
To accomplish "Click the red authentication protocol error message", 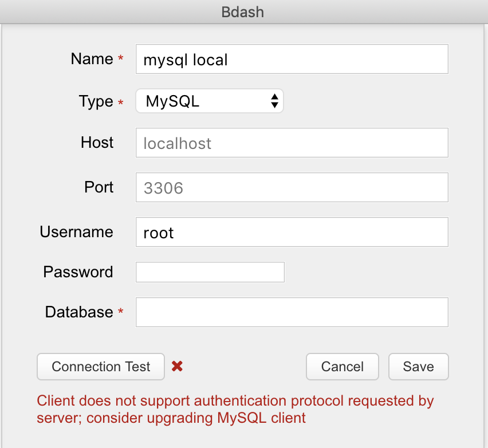I will click(x=235, y=409).
